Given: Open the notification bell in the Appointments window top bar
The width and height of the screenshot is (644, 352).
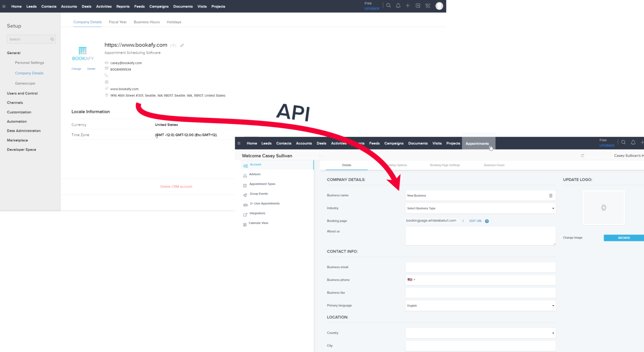Looking at the screenshot, I should (x=633, y=142).
